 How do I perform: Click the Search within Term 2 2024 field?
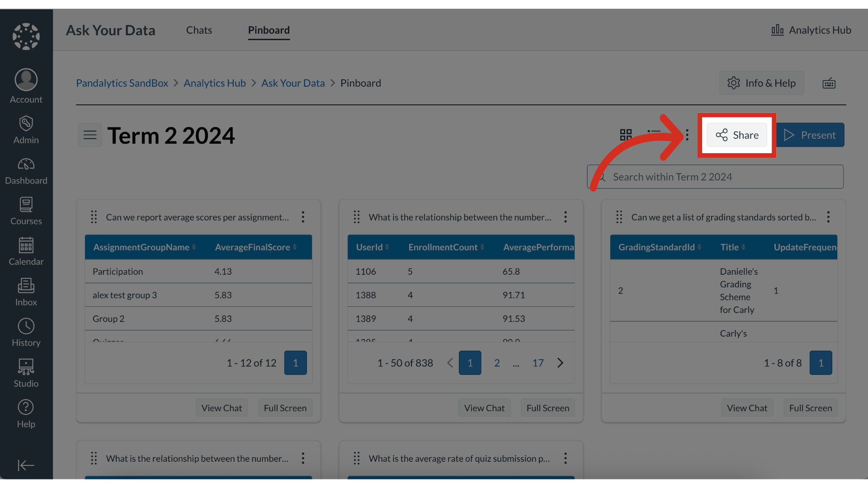714,177
